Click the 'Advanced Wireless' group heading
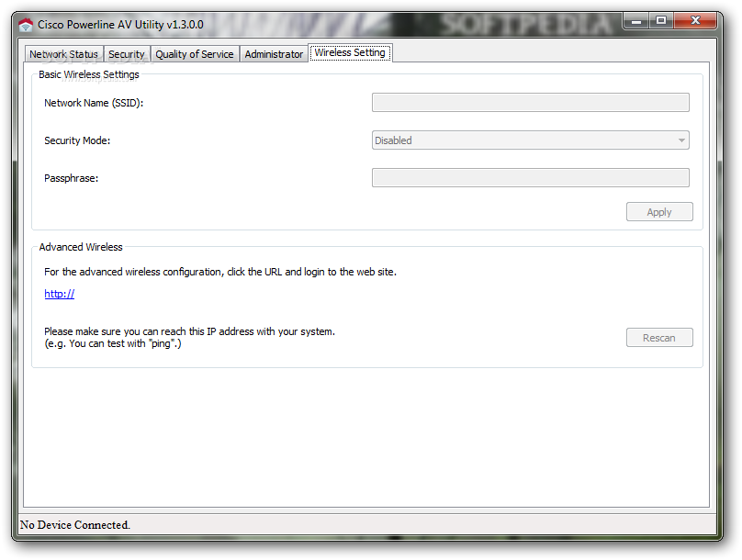Screen dimensions: 742x560 tap(81, 247)
